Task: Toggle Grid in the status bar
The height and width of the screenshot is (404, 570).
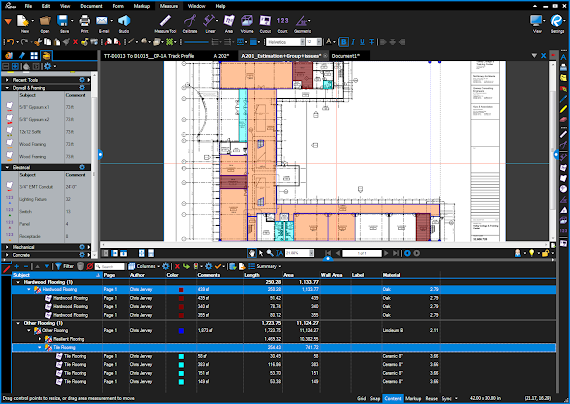Action: [x=361, y=399]
